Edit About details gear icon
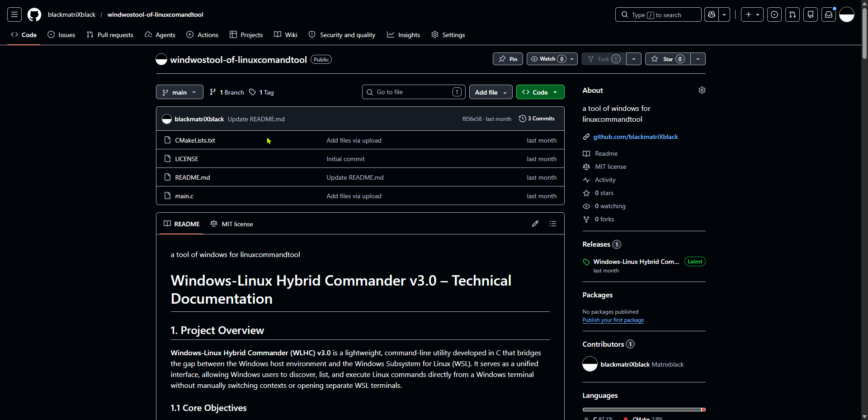Viewport: 868px width, 420px height. [x=702, y=90]
